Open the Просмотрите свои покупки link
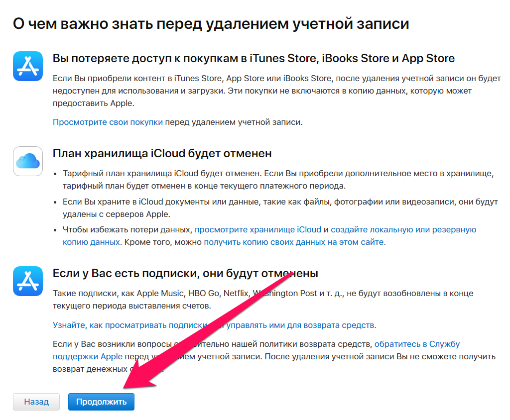This screenshot has height=420, width=510. point(108,122)
